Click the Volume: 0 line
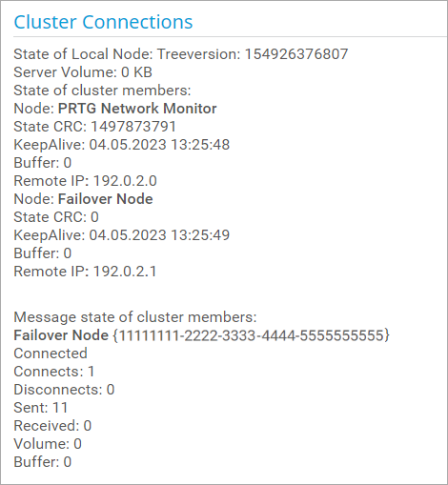The image size is (448, 485). (x=48, y=444)
